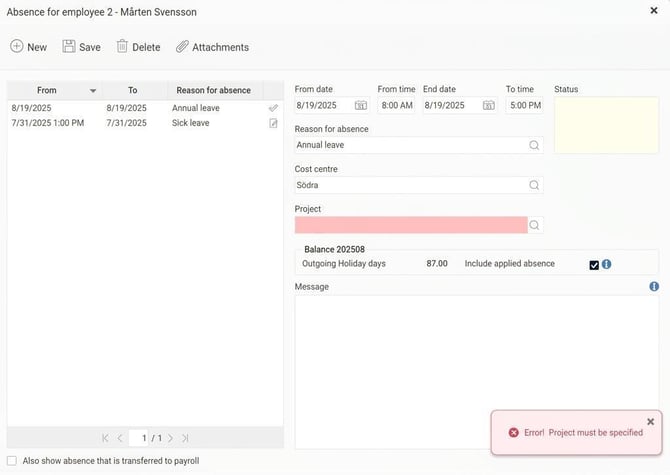This screenshot has height=475, width=670.
Task: Open the From column sort dropdown arrow
Action: pos(93,91)
